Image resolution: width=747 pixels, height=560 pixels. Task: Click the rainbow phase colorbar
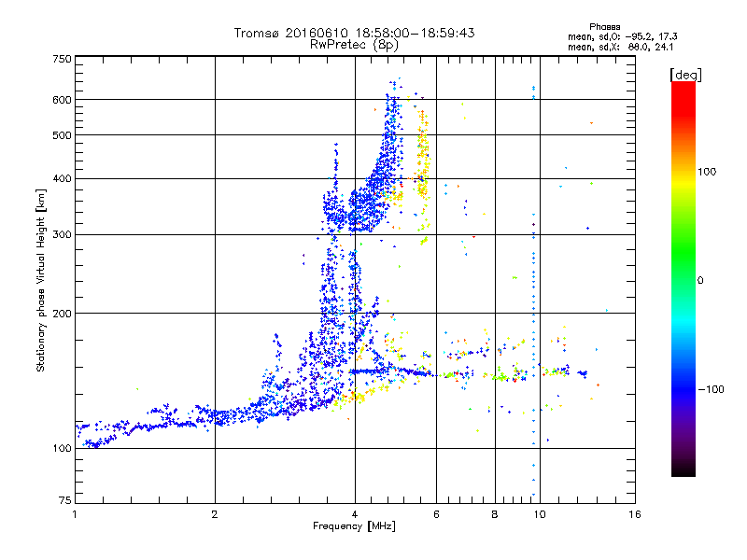coord(684,278)
